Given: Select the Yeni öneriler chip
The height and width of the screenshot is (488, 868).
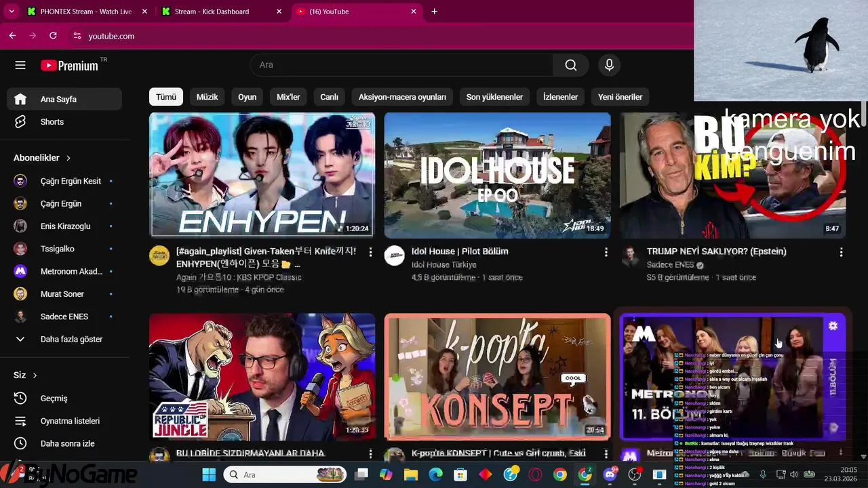Looking at the screenshot, I should click(620, 97).
